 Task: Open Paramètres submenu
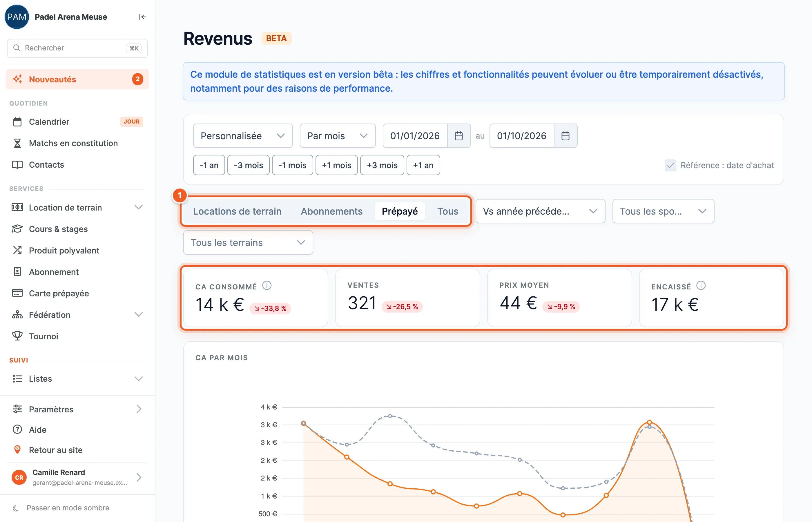coord(77,409)
